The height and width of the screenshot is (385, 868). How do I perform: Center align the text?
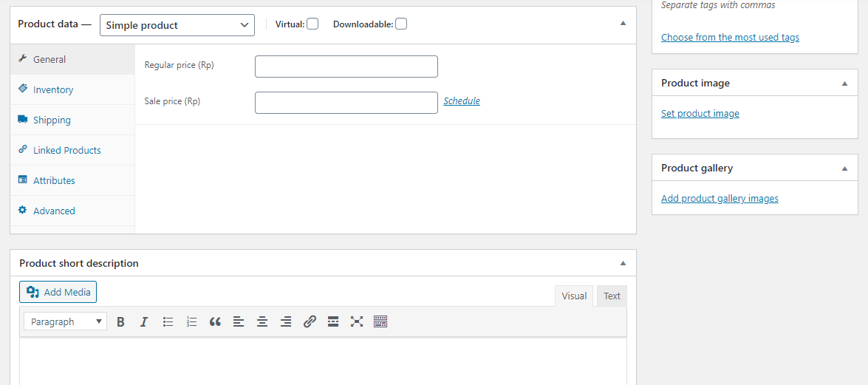pos(262,321)
